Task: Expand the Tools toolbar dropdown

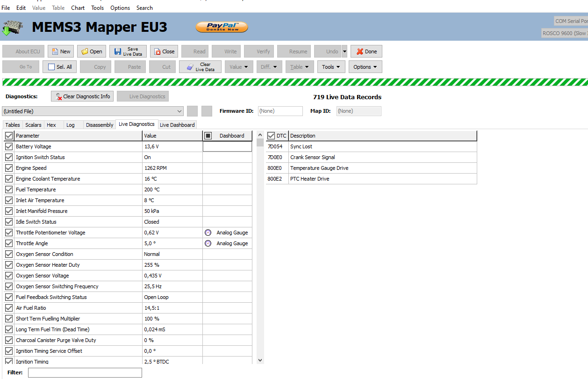Action: [x=331, y=67]
